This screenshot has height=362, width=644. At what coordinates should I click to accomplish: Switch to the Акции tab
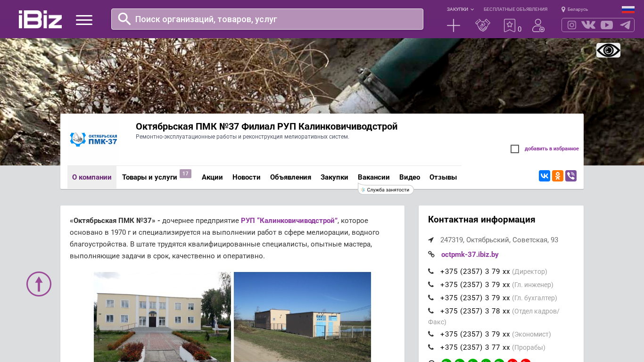pos(212,177)
